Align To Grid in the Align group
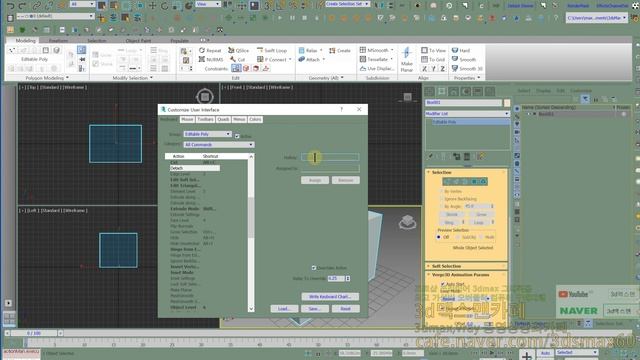640x360 pixels. pyautogui.click(x=433, y=59)
